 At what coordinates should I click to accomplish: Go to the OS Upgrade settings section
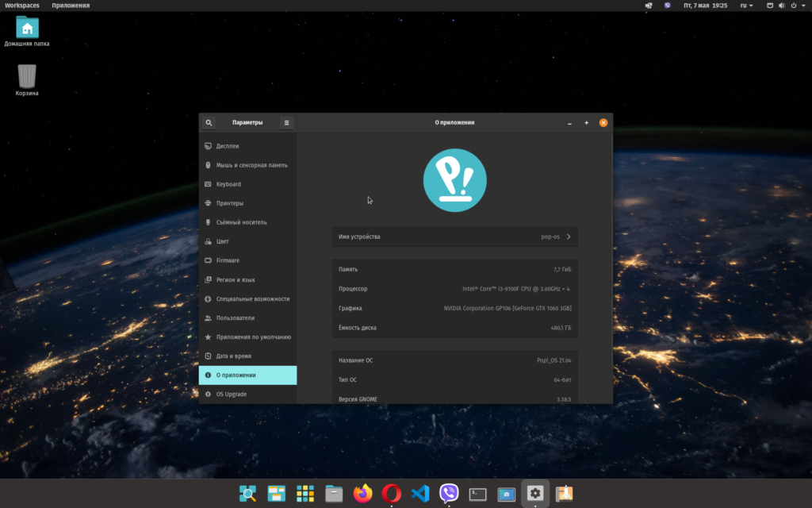pyautogui.click(x=231, y=394)
